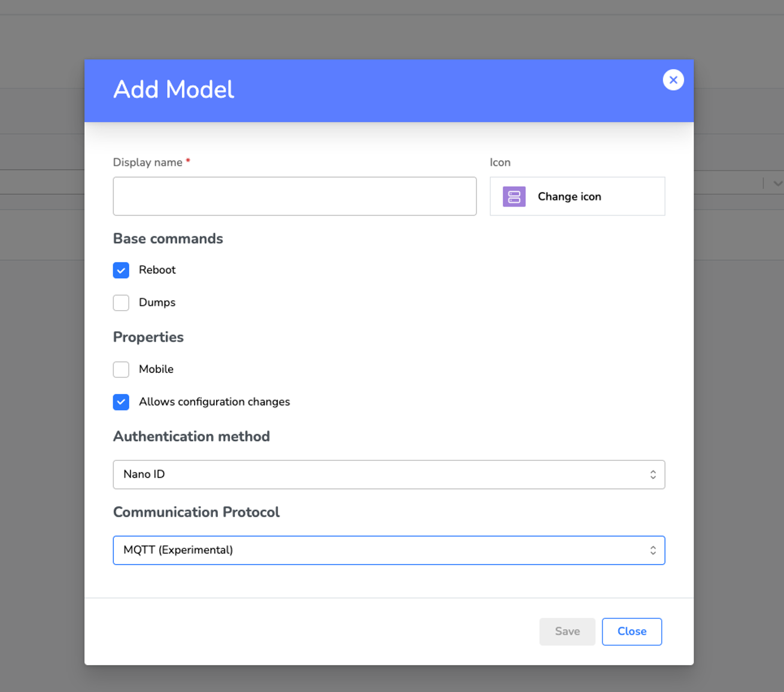Viewport: 784px width, 692px height.
Task: Click the chevron in the background page
Action: pyautogui.click(x=777, y=184)
